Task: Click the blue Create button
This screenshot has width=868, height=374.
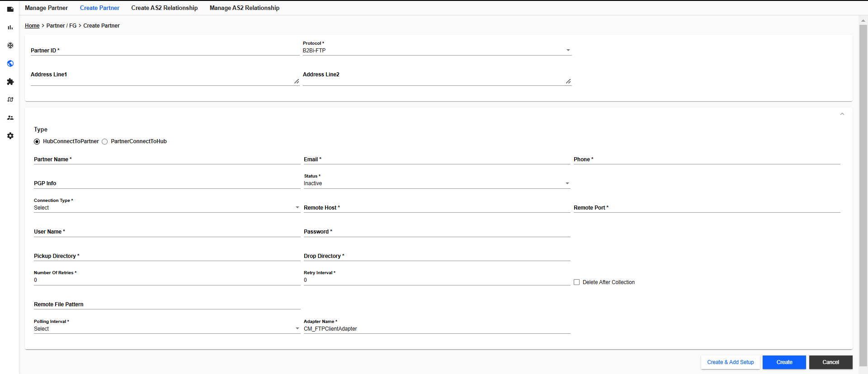Action: click(784, 362)
